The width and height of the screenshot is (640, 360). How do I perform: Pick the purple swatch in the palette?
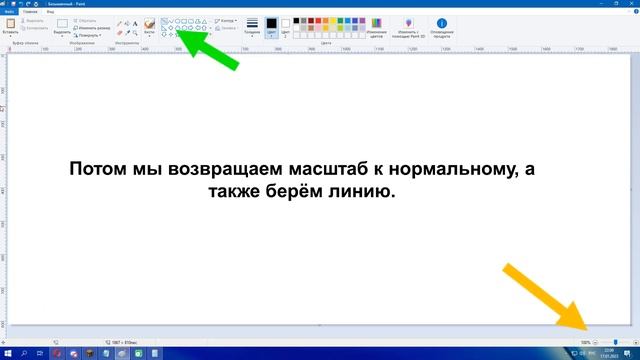pyautogui.click(x=362, y=20)
